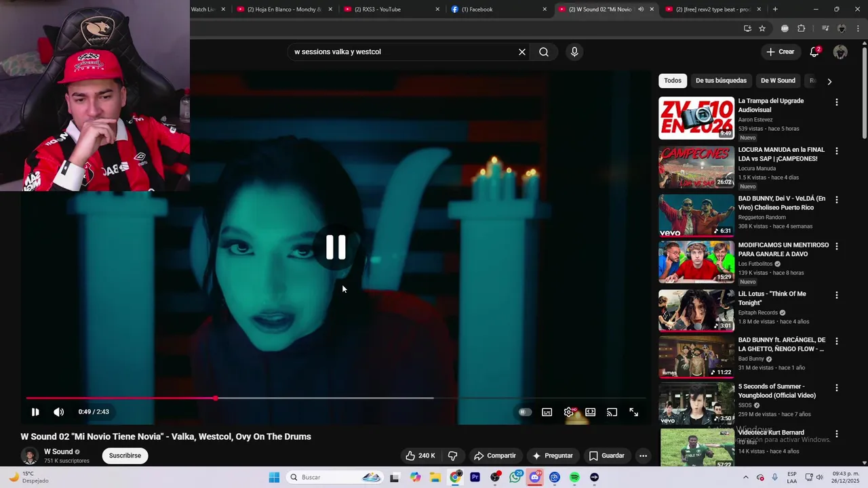Open options for LiL Lotus video
This screenshot has width=868, height=488.
click(x=837, y=295)
